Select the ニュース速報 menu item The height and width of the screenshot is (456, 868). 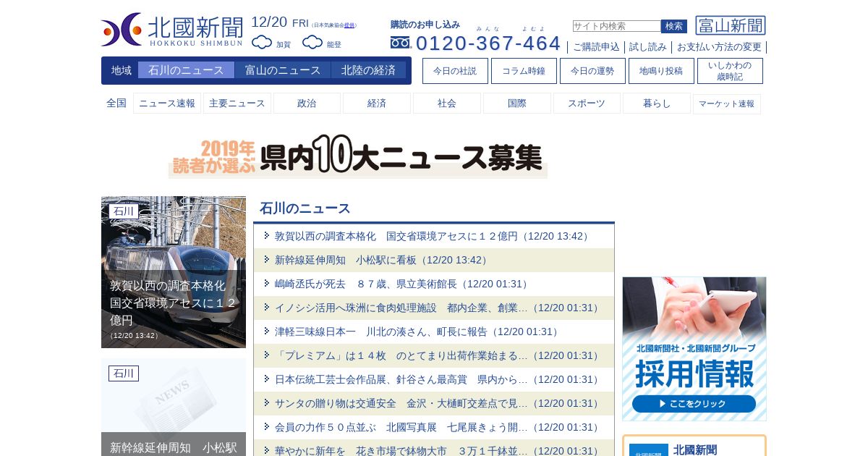[x=167, y=104]
